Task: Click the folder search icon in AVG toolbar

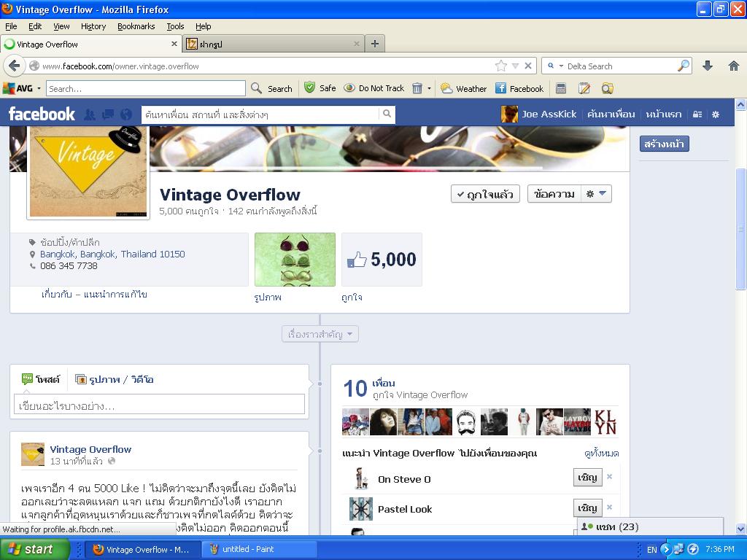Action: (607, 88)
